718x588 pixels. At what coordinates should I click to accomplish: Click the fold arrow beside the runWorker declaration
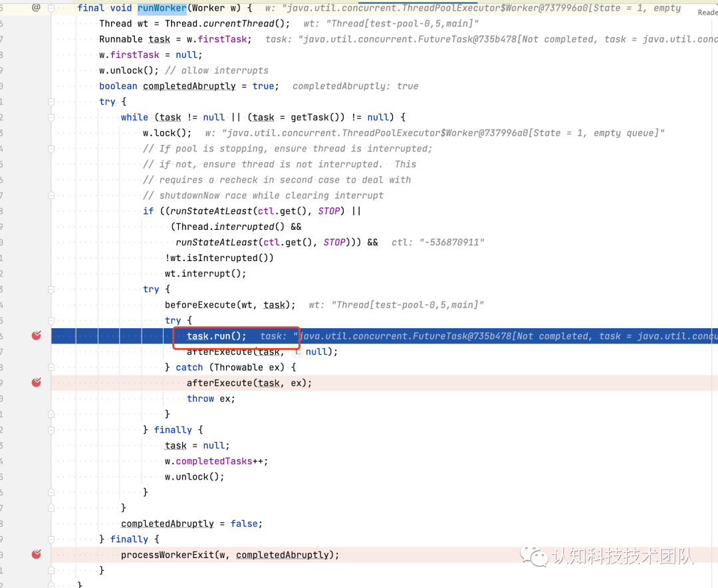50,9
